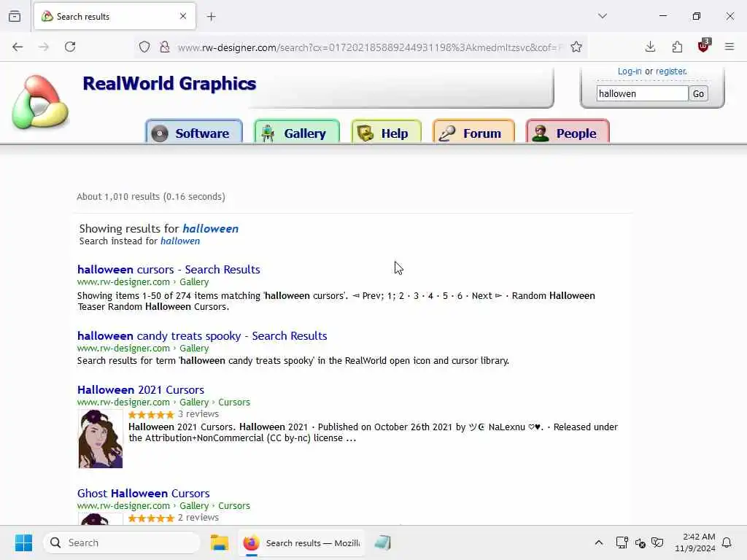This screenshot has width=747, height=560.
Task: Show hidden system tray icons
Action: [599, 542]
